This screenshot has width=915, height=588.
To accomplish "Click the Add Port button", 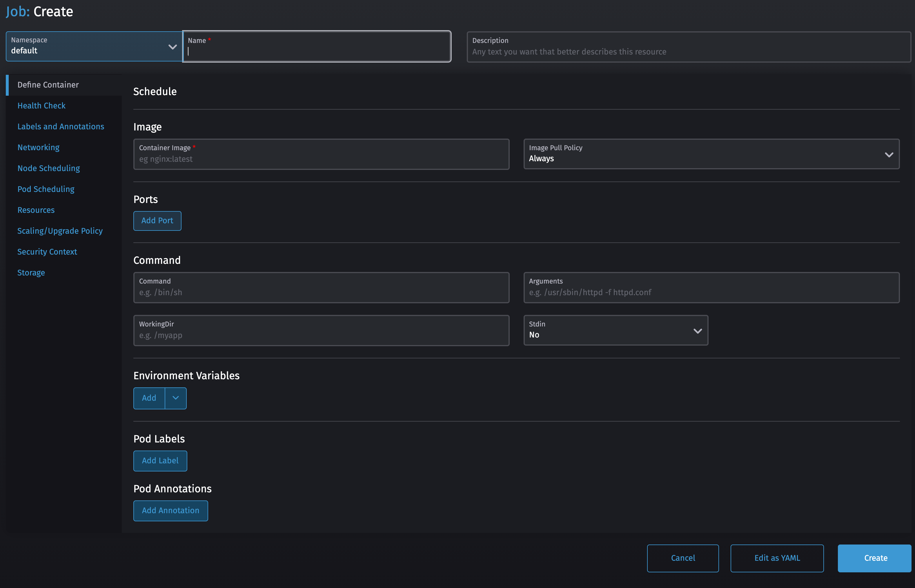I will (157, 220).
